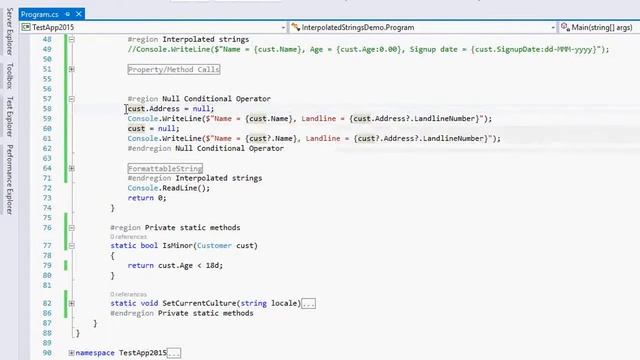Click the 'cust = null;' statement
Screen dimensions: 640x360
click(153, 129)
